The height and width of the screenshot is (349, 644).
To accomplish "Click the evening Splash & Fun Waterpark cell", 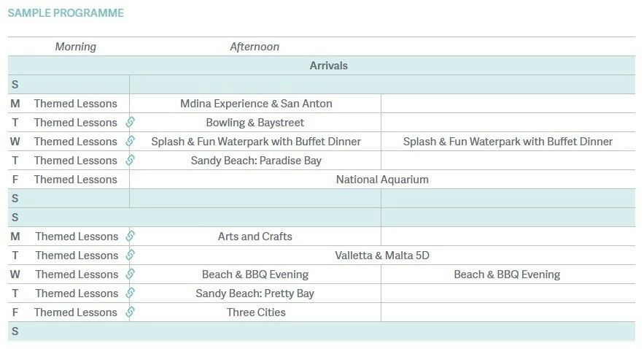I will [x=508, y=142].
